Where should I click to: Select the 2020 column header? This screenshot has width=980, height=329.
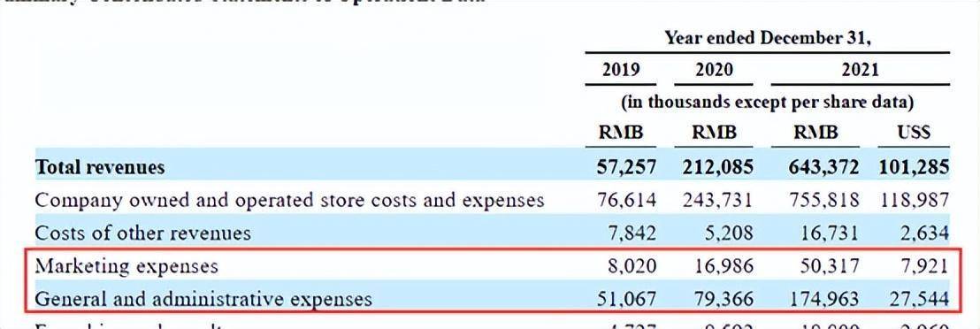pyautogui.click(x=714, y=69)
